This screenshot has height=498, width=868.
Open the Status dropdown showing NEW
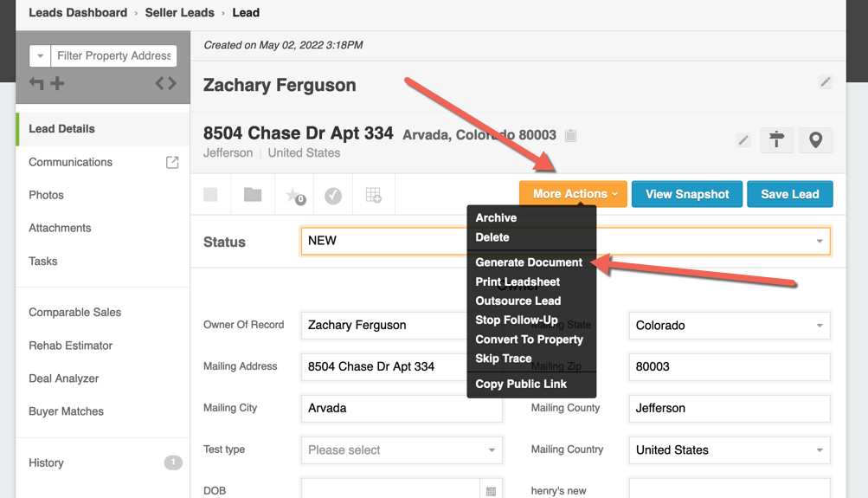[566, 241]
